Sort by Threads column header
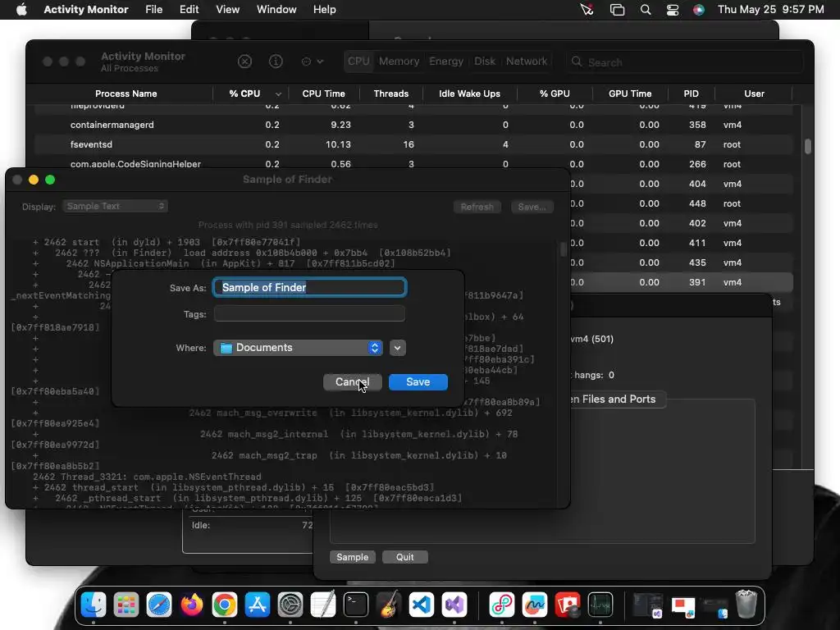840x630 pixels. point(391,94)
